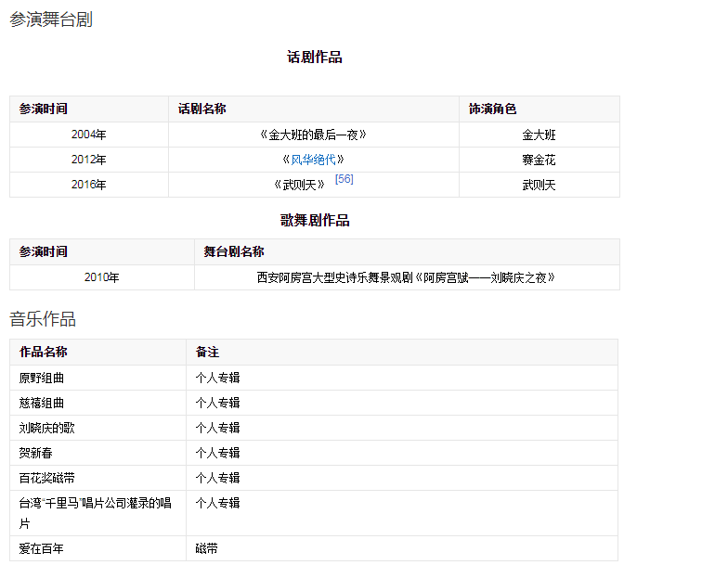Click the 赛金花 role cell
This screenshot has height=578, width=728.
click(539, 160)
